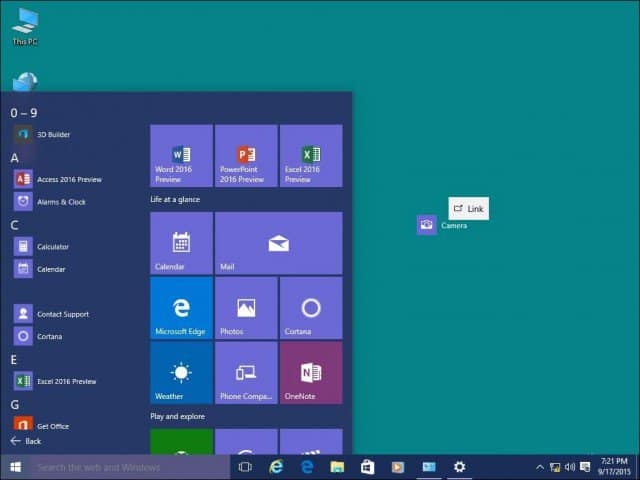
Task: Open Action Center notifications icon
Action: pyautogui.click(x=585, y=467)
